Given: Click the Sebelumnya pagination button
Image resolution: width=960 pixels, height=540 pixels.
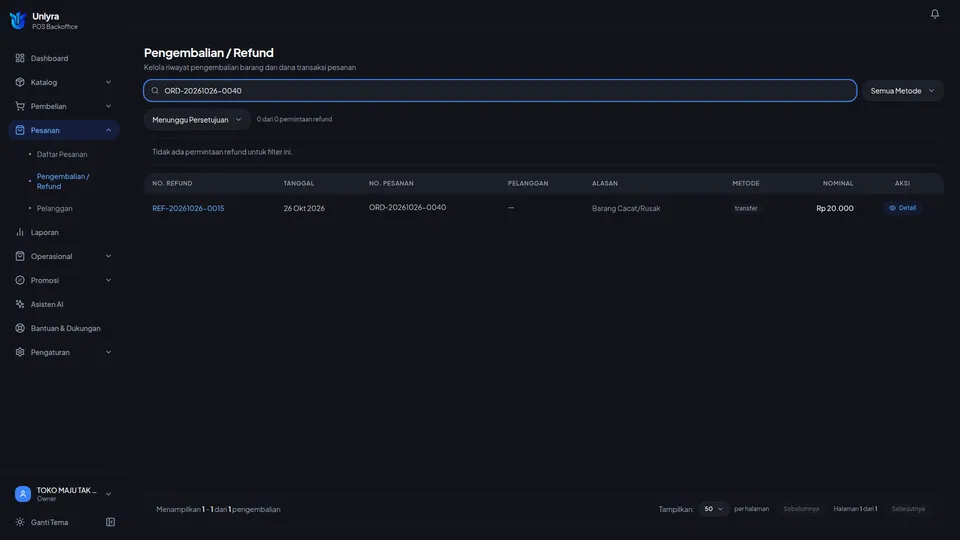Looking at the screenshot, I should coord(801,509).
